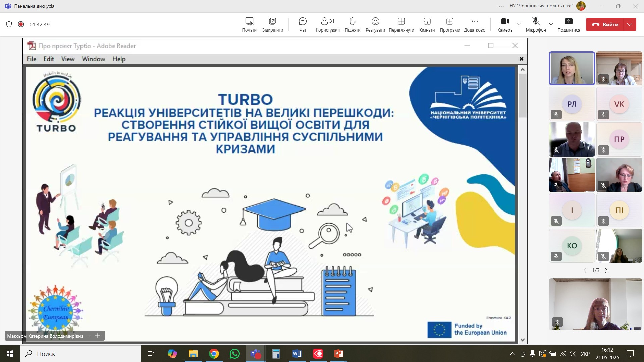The height and width of the screenshot is (362, 644).
Task: Toggle the recording indicator
Action: click(21, 24)
